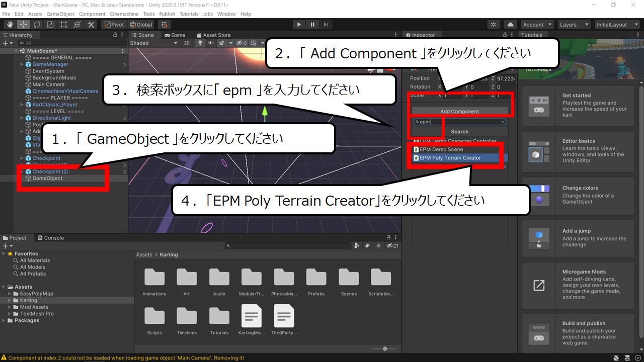Toggle 2D scene view mode
Image resolution: width=644 pixels, height=362 pixels.
[187, 43]
